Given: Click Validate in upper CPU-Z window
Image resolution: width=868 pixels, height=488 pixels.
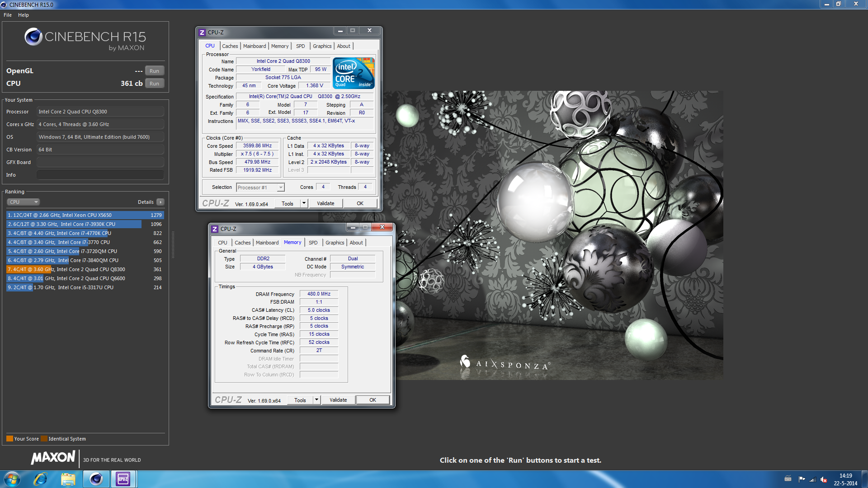Looking at the screenshot, I should [325, 204].
